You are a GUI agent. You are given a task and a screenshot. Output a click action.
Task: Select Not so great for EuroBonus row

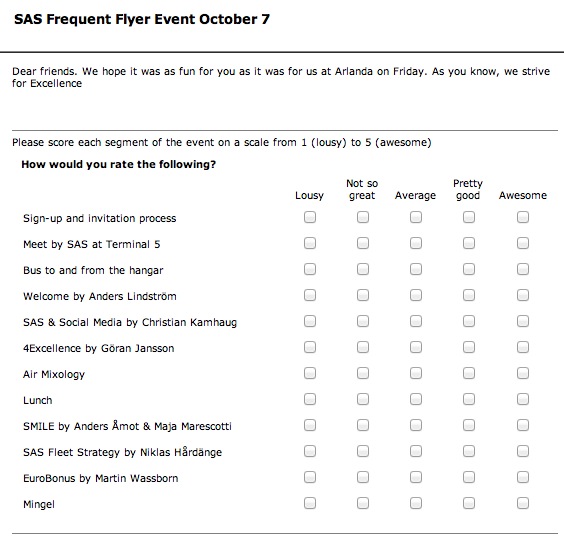pos(363,477)
